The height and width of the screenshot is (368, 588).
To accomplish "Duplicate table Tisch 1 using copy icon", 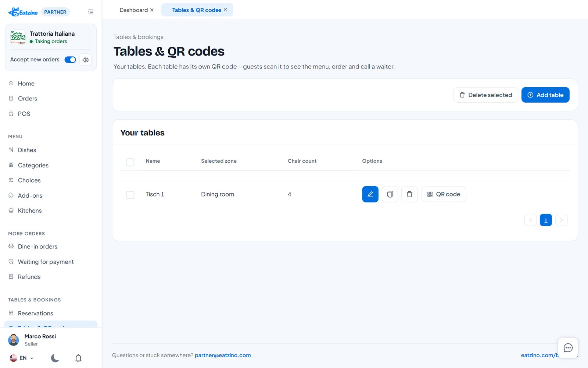I will (390, 194).
